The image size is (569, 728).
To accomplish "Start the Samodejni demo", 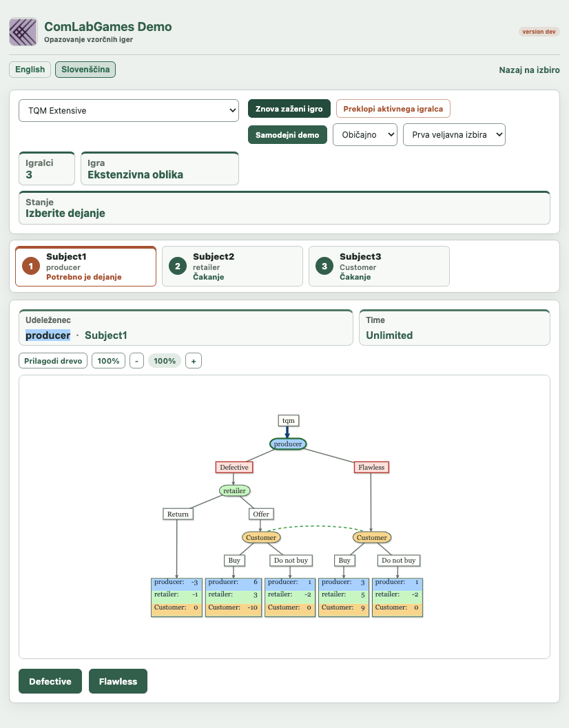I will pyautogui.click(x=287, y=134).
